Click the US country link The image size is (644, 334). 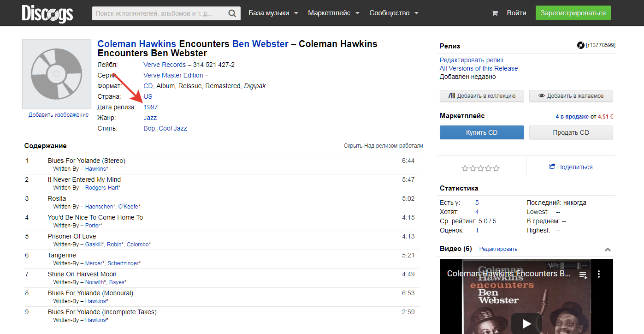(x=148, y=96)
